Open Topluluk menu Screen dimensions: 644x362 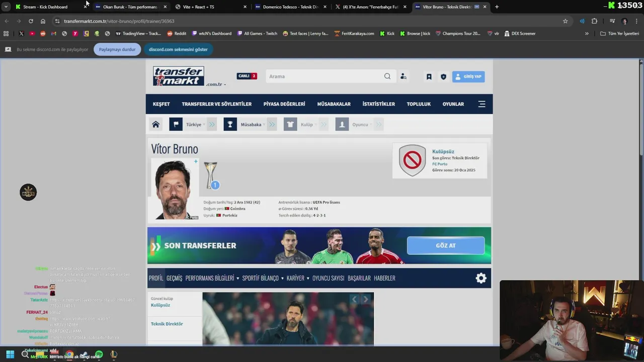[419, 104]
